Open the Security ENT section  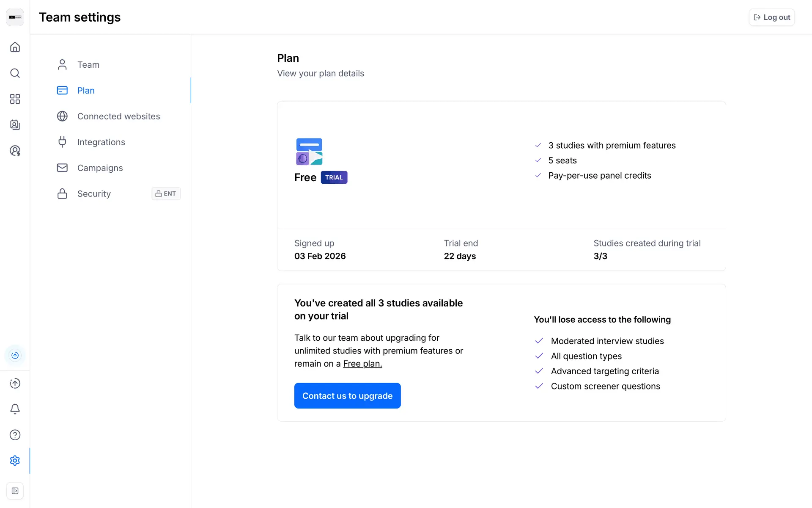94,194
